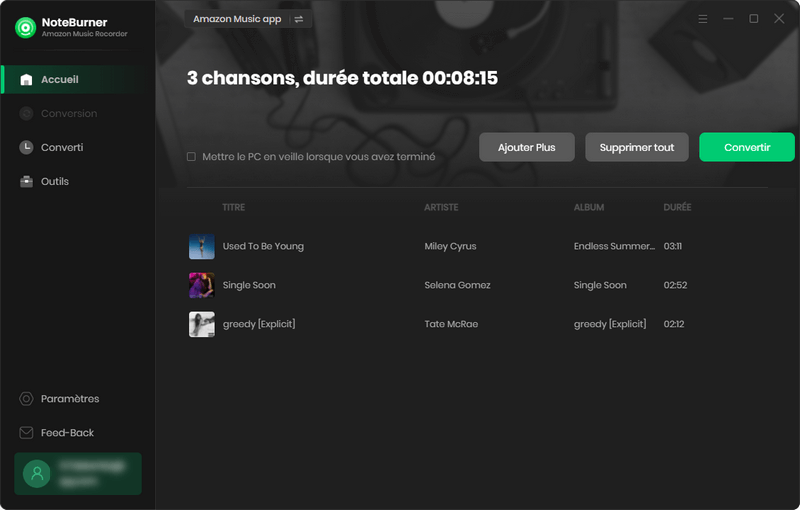Click the green Convertir button
The width and height of the screenshot is (800, 510).
747,147
